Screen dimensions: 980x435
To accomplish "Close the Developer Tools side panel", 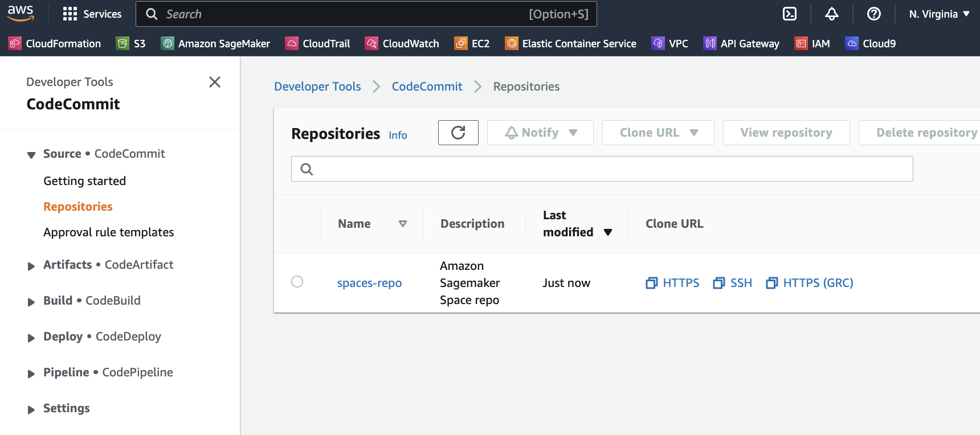I will pyautogui.click(x=215, y=82).
